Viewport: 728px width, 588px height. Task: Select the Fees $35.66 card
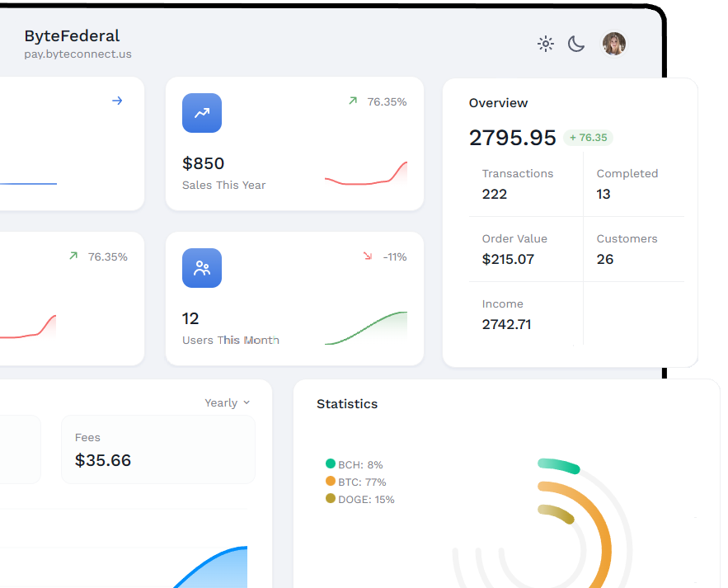click(x=158, y=449)
